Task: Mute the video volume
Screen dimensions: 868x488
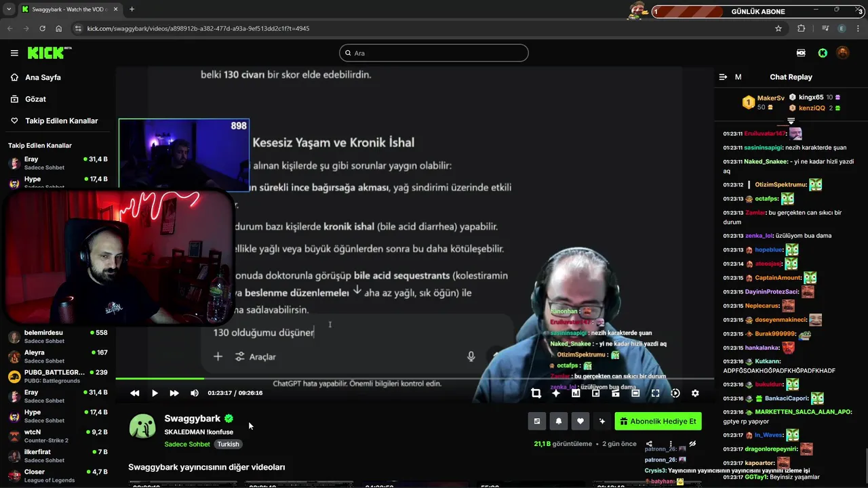Action: point(195,393)
